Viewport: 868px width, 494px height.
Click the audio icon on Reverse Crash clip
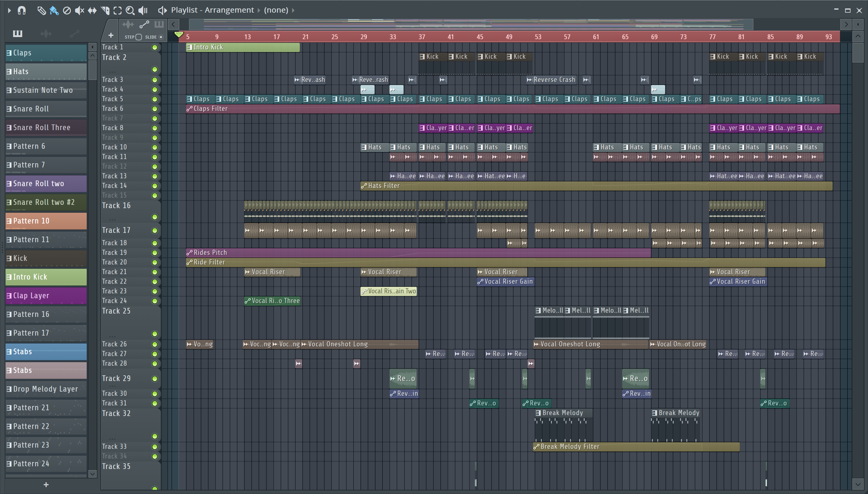[x=529, y=80]
